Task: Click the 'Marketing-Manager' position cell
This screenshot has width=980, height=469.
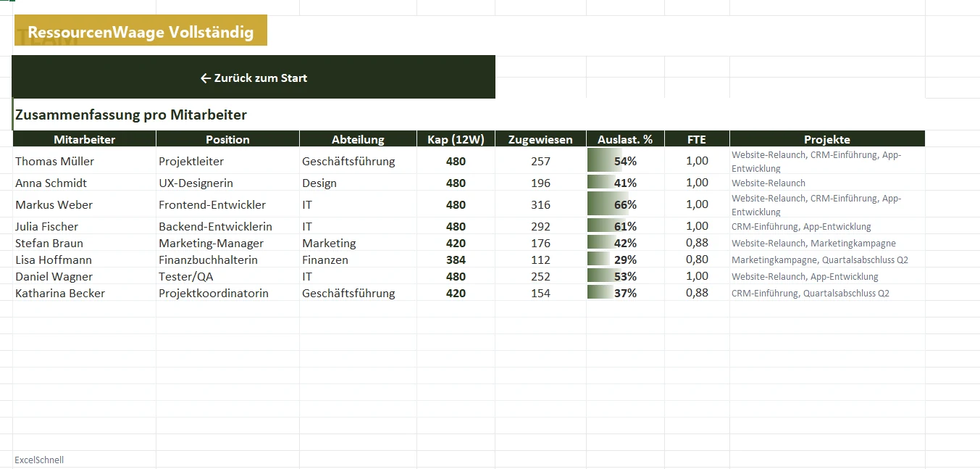Action: 228,243
